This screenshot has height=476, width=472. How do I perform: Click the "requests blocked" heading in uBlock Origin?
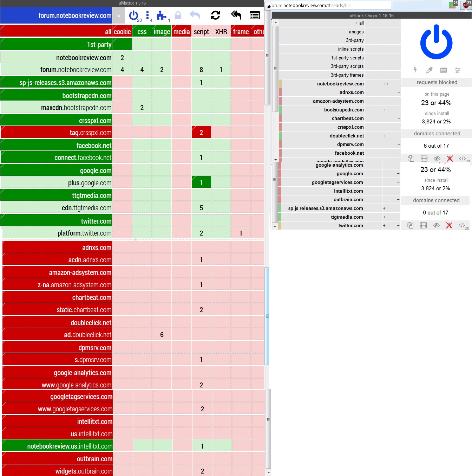437,82
